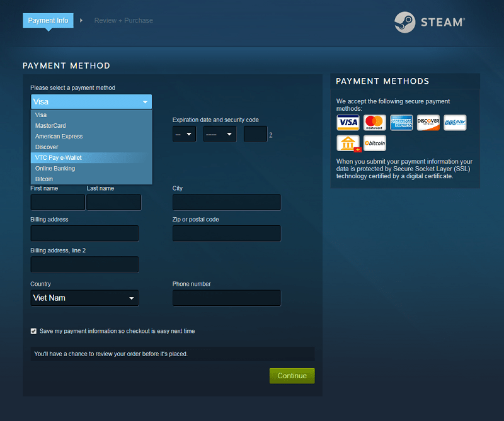
Task: Click the MasterCard logo icon
Action: 374,122
